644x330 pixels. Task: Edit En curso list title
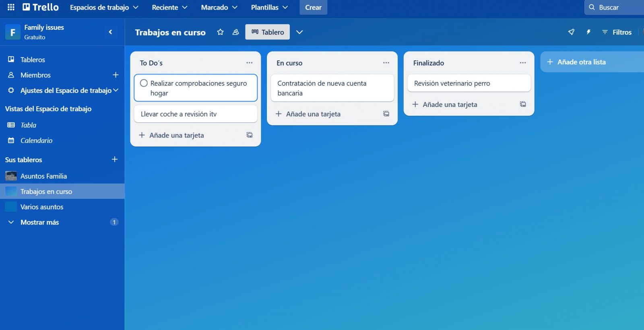click(289, 63)
